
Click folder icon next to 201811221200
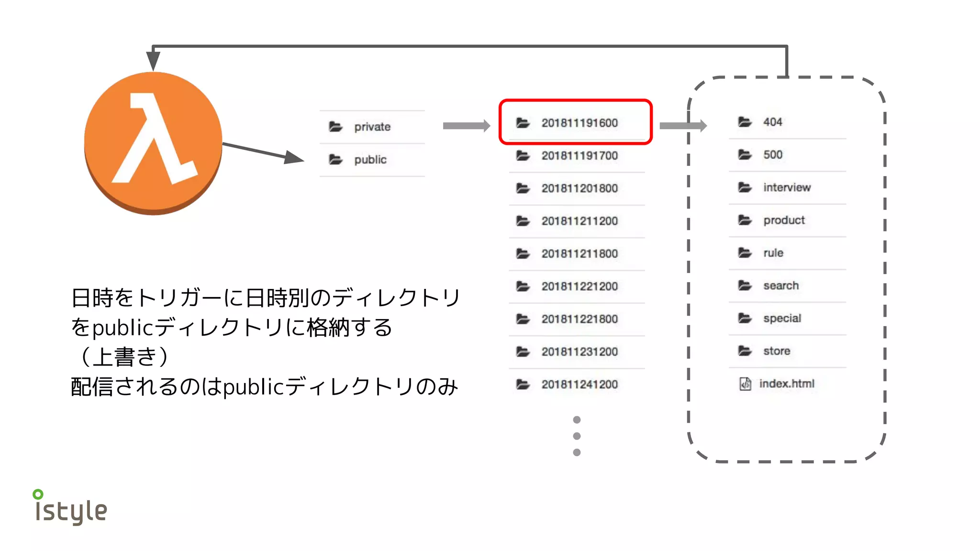pyautogui.click(x=523, y=286)
